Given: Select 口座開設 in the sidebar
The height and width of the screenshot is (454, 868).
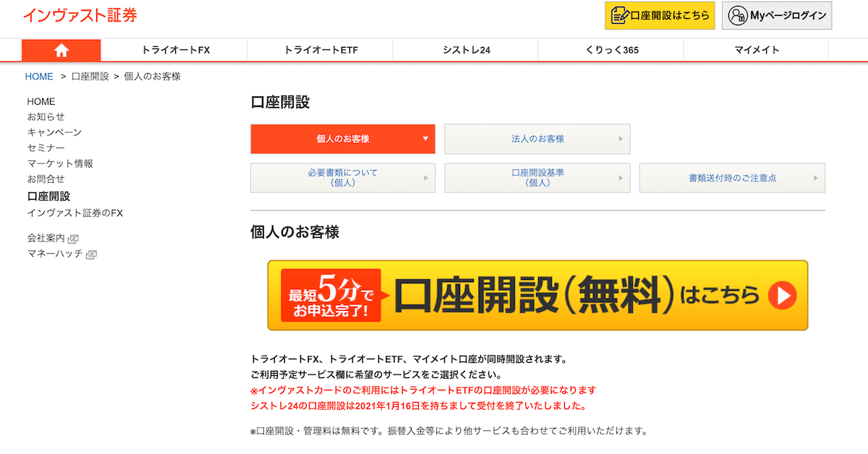Looking at the screenshot, I should click(x=48, y=197).
